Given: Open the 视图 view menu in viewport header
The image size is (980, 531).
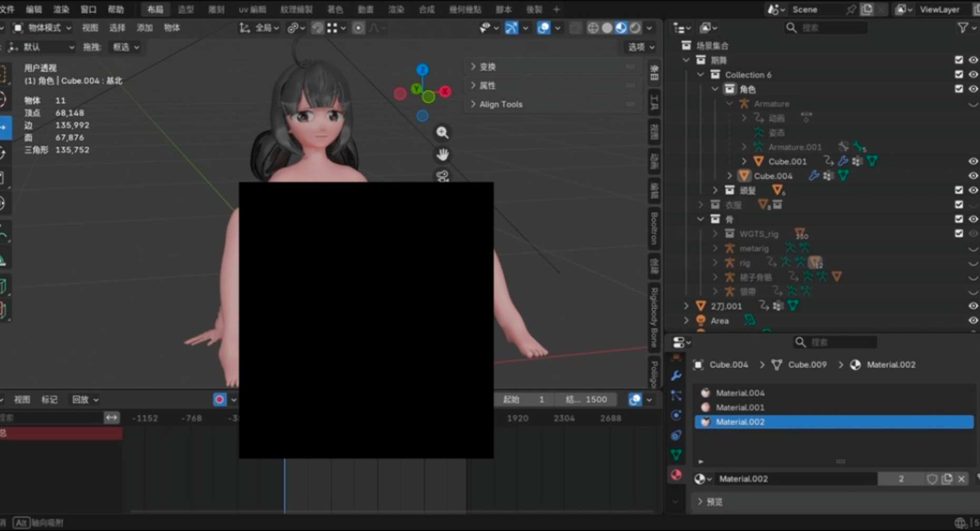Looking at the screenshot, I should click(90, 28).
